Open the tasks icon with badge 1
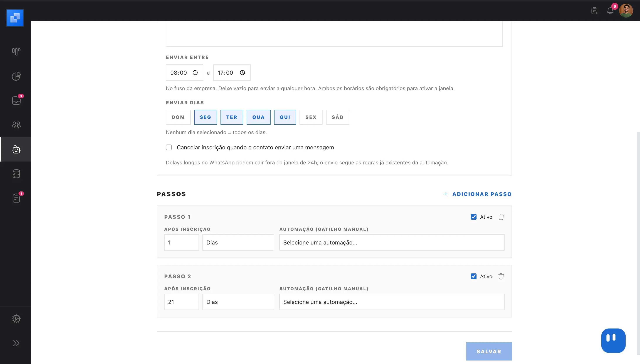Viewport: 640px width, 364px height. [16, 198]
